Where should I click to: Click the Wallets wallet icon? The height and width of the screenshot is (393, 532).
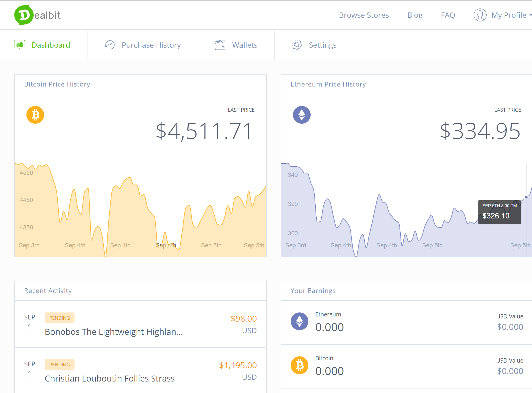tap(220, 45)
